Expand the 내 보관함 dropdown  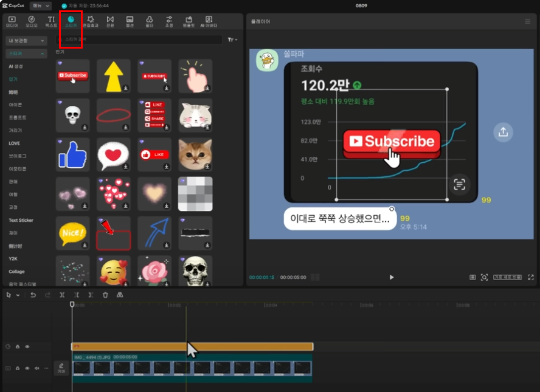[x=26, y=41]
